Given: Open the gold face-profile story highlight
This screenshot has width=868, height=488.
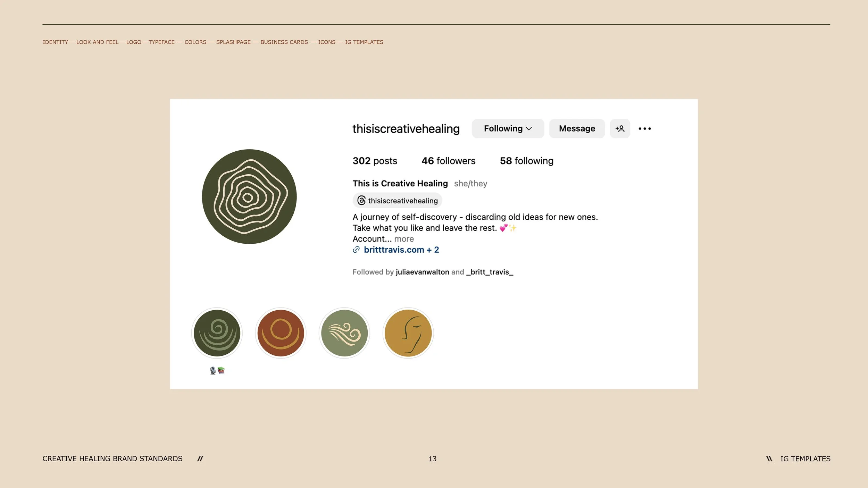Looking at the screenshot, I should point(408,333).
